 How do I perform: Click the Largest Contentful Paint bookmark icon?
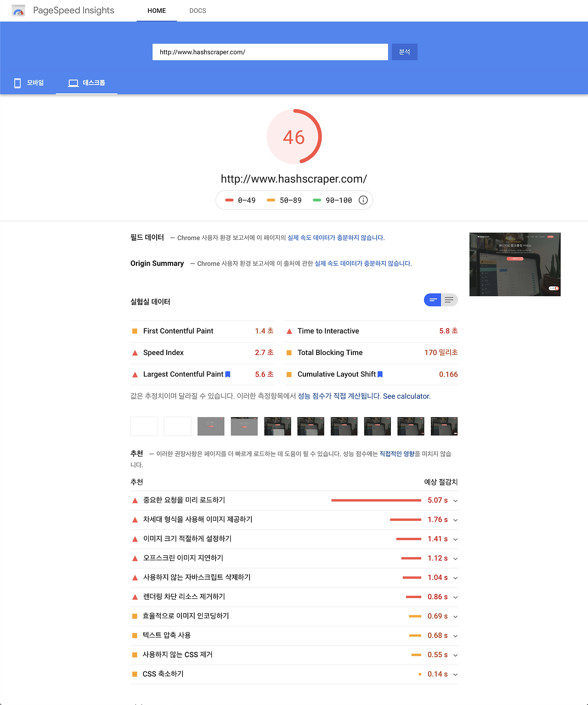228,374
